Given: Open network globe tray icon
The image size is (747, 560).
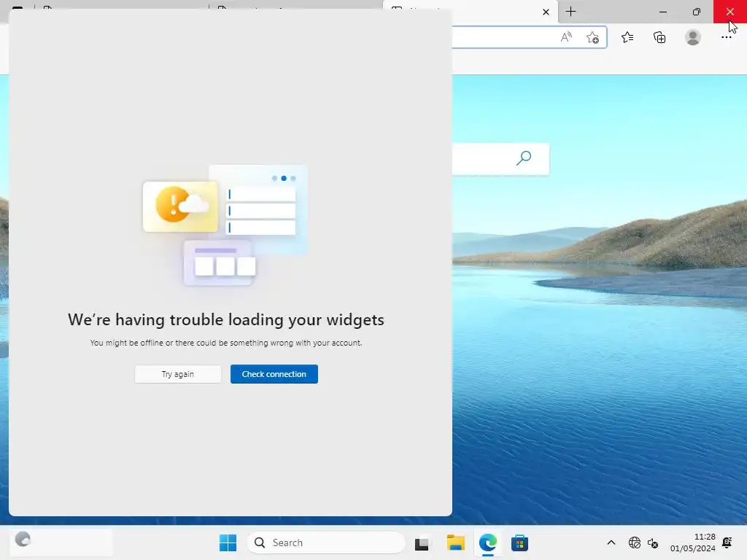Looking at the screenshot, I should click(x=634, y=542).
